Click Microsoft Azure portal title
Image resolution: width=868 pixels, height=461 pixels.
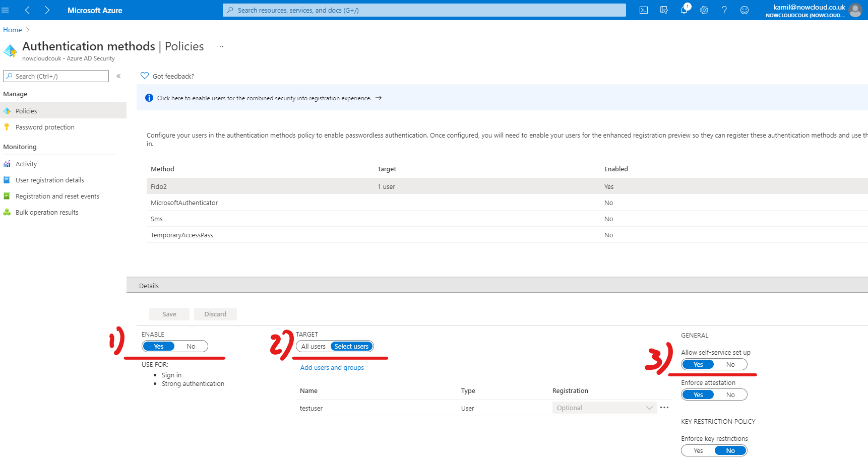coord(95,10)
